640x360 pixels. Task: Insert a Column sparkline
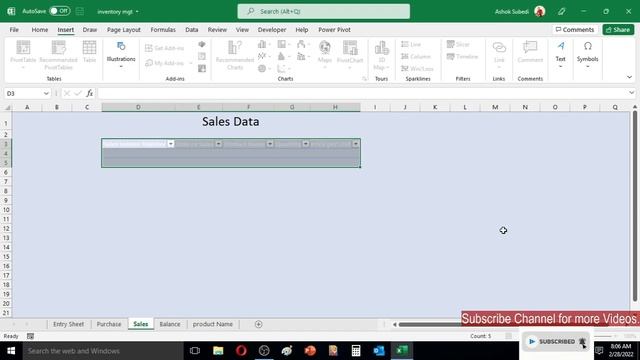pyautogui.click(x=416, y=56)
